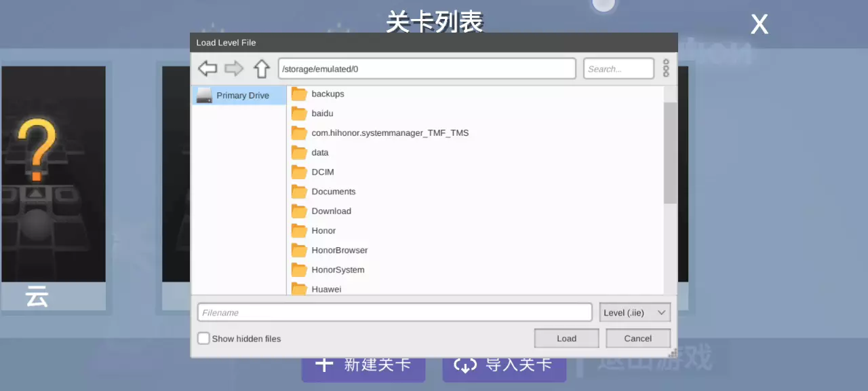Select the HonorBrowser folder
Viewport: 868px width, 391px height.
(x=339, y=250)
